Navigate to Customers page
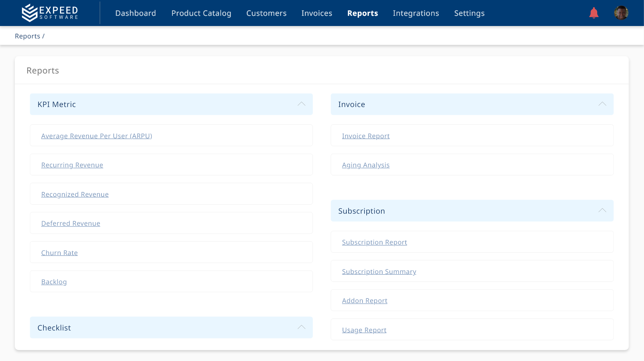Image resolution: width=644 pixels, height=361 pixels. (x=266, y=13)
